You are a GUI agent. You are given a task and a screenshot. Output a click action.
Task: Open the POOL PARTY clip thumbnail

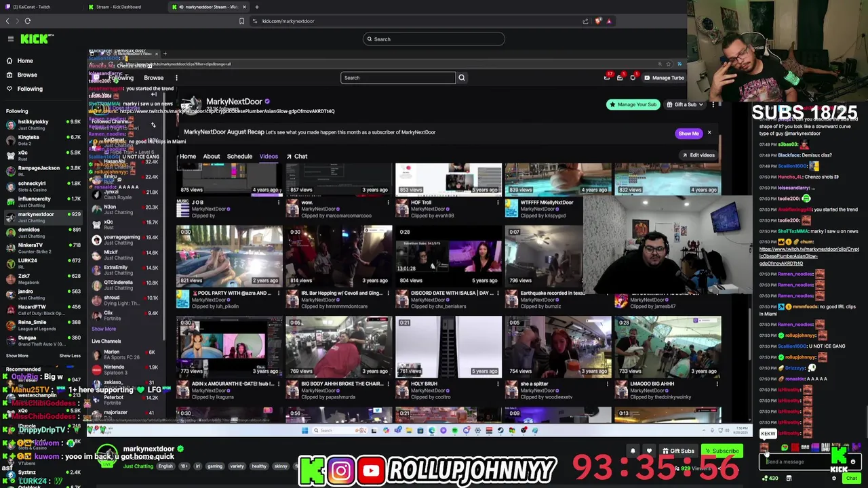coord(229,256)
